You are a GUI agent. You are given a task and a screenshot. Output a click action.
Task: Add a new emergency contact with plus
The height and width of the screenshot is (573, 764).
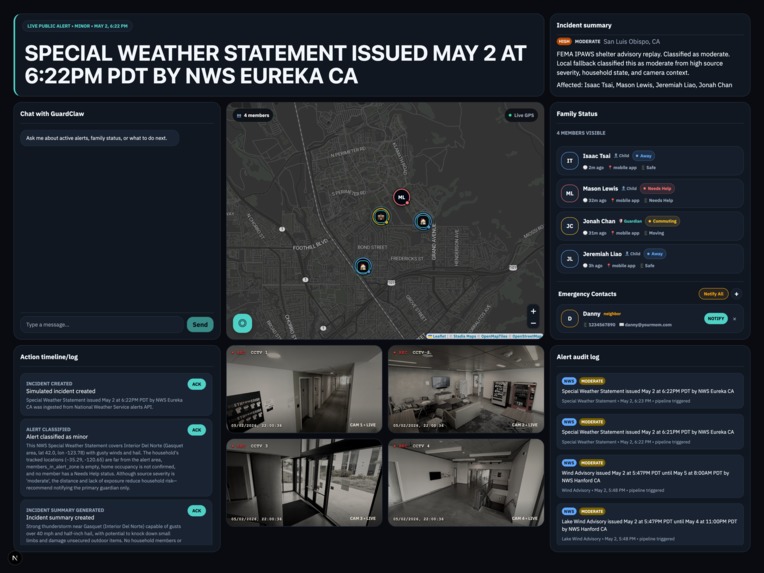[x=736, y=294]
